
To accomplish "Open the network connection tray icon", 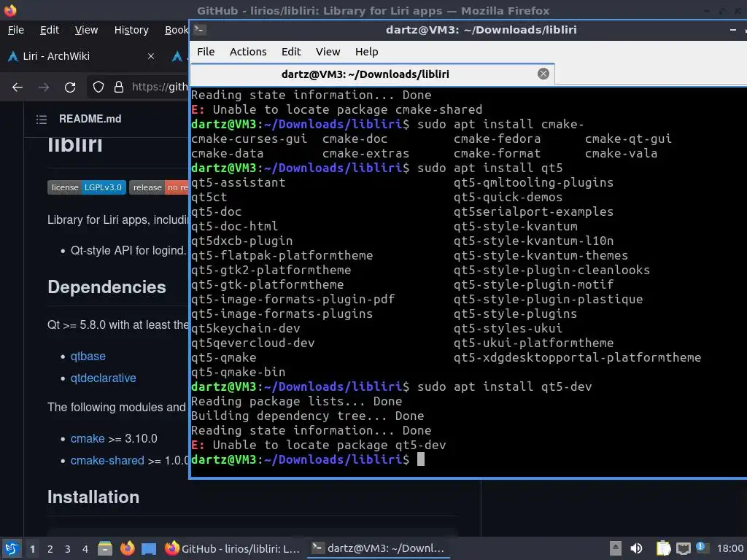I will tap(683, 548).
